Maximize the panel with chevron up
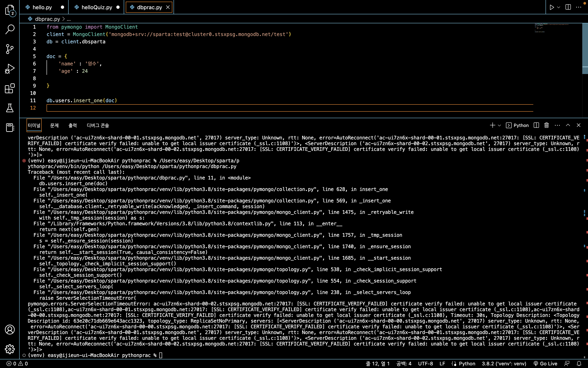Screen dimensions: 588x368 568,125
